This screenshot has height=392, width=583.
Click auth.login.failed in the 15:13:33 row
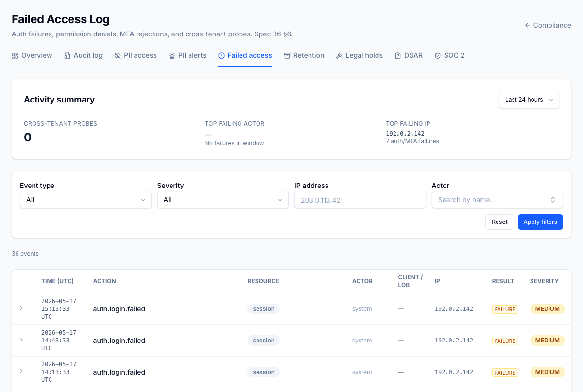pos(119,309)
